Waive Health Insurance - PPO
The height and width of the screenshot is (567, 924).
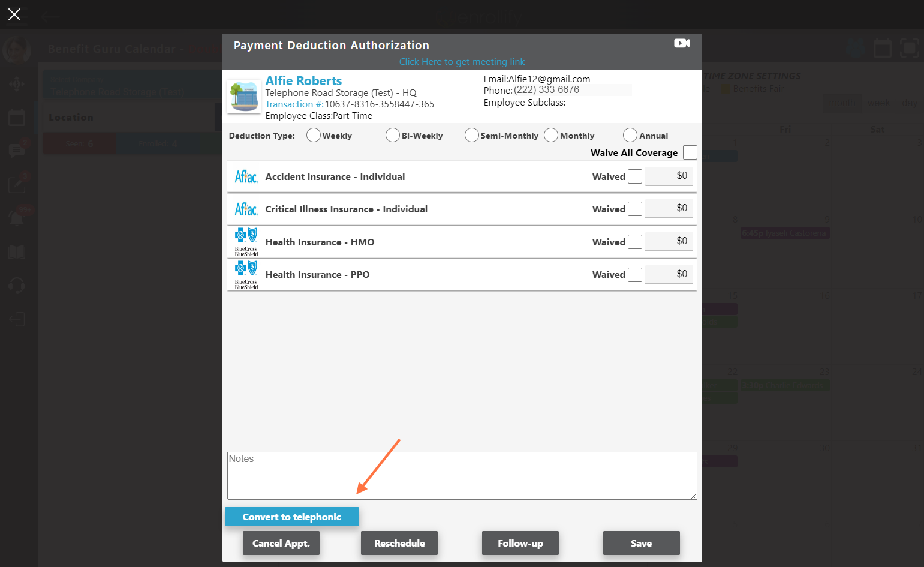pyautogui.click(x=635, y=275)
